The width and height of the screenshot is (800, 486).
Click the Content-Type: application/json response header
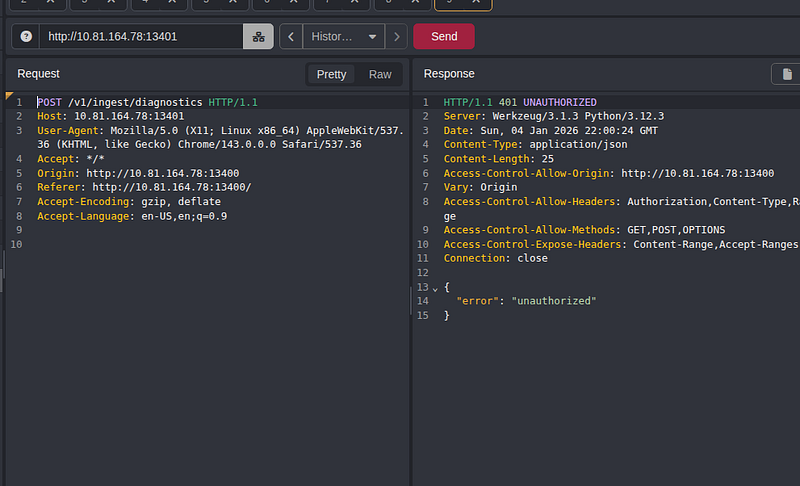click(535, 144)
